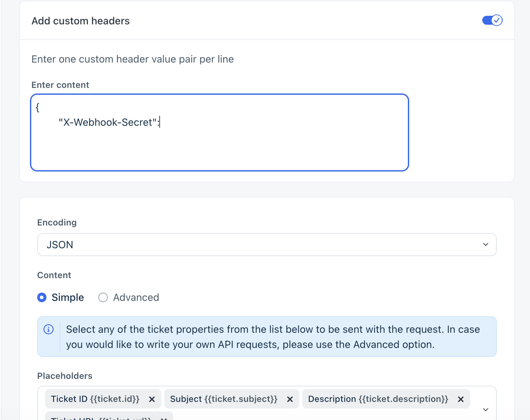Click inside the custom headers content textarea
This screenshot has width=530, height=420.
tap(220, 133)
